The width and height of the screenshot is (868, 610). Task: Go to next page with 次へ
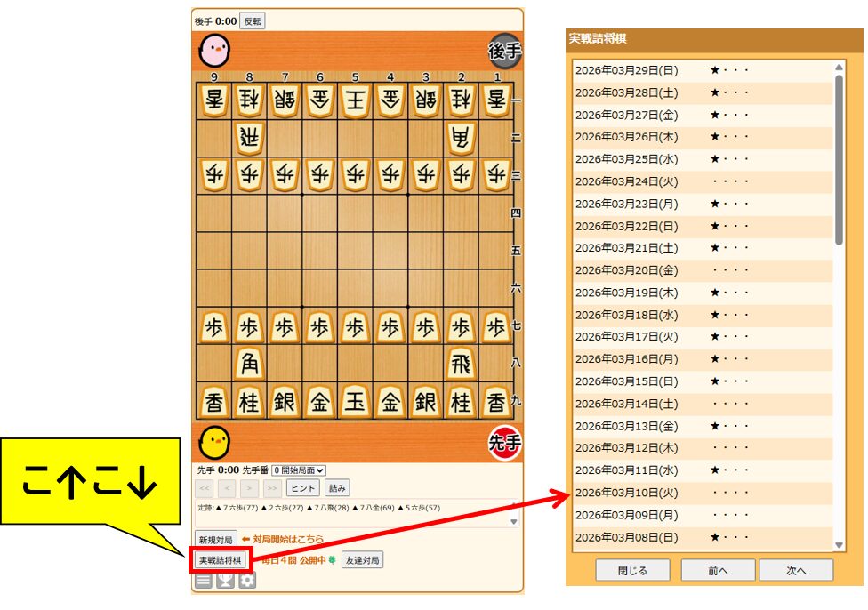coord(796,571)
